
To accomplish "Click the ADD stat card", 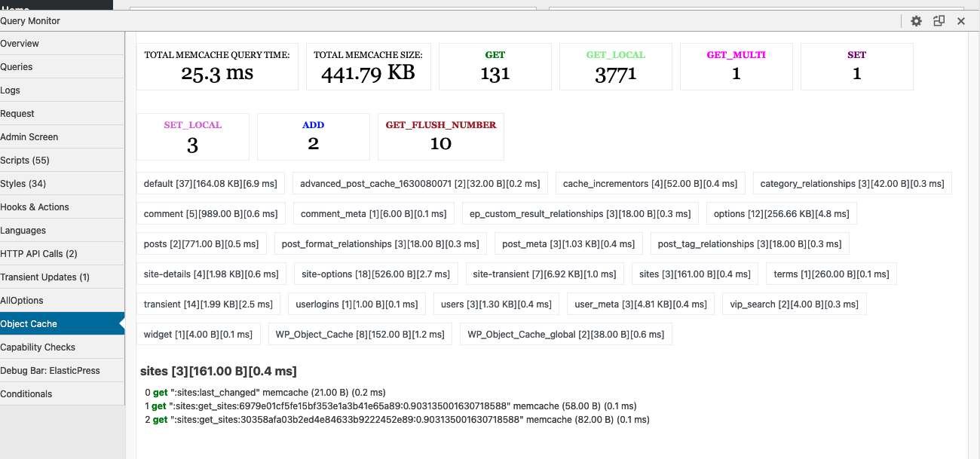I will (x=314, y=136).
